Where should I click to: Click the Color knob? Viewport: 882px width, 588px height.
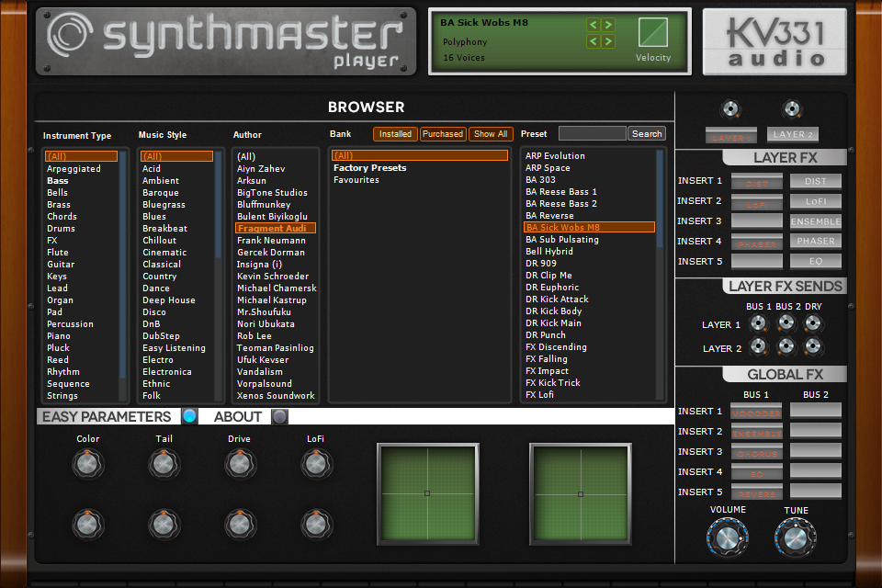coord(88,464)
